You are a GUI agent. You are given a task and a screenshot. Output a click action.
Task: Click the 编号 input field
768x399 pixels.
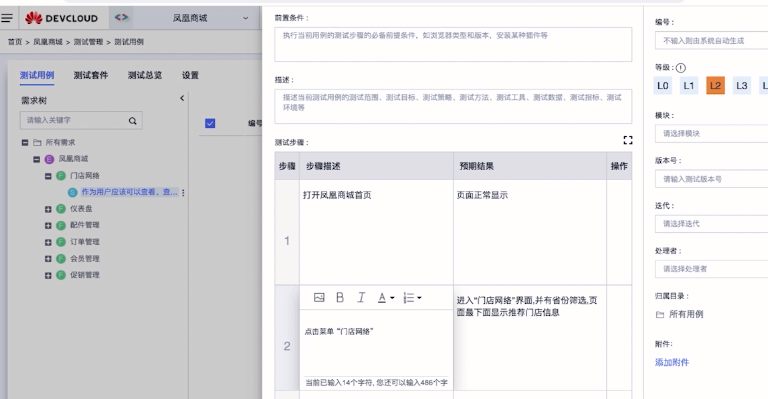[711, 41]
